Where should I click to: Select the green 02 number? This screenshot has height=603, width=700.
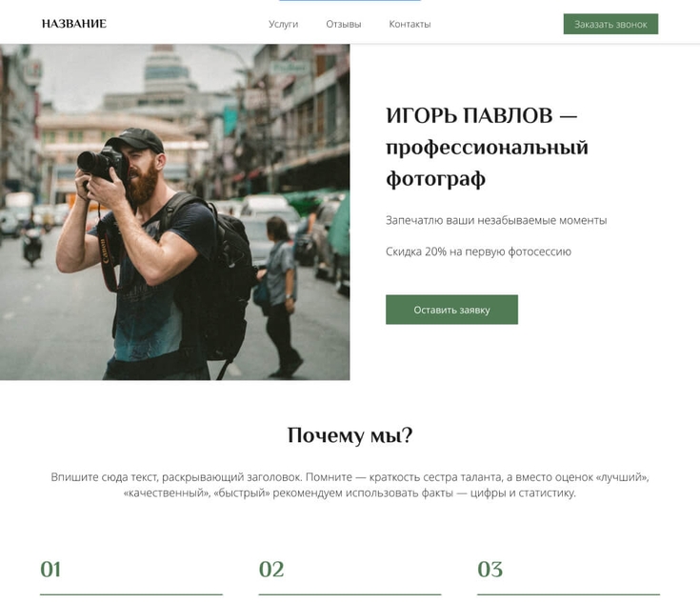click(x=271, y=570)
